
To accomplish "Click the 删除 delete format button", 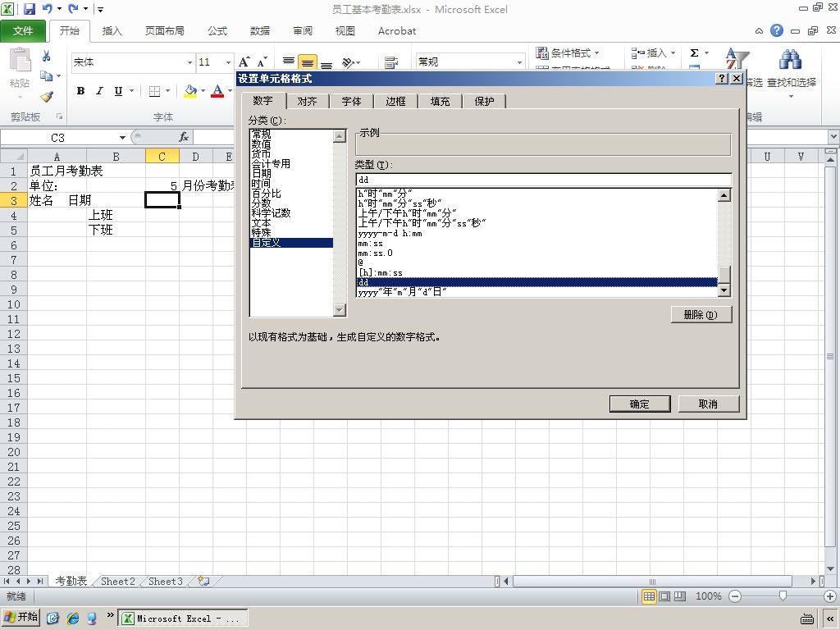I will (x=701, y=314).
